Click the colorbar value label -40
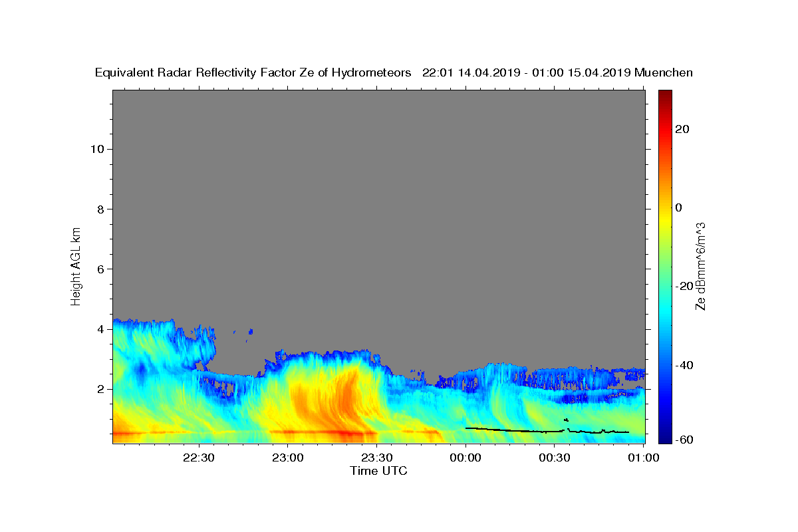 [684, 365]
